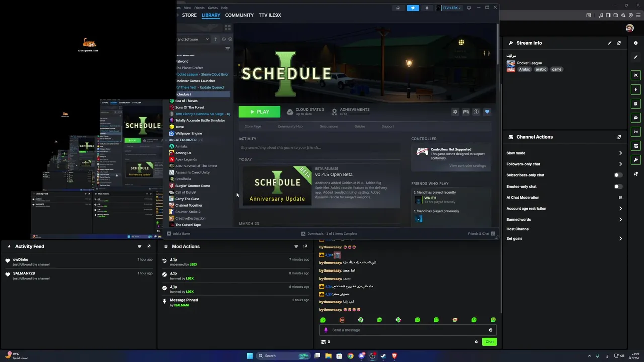Viewport: 644px width, 362px height.
Task: Open AI Chat Moderation stats icon
Action: (x=620, y=198)
